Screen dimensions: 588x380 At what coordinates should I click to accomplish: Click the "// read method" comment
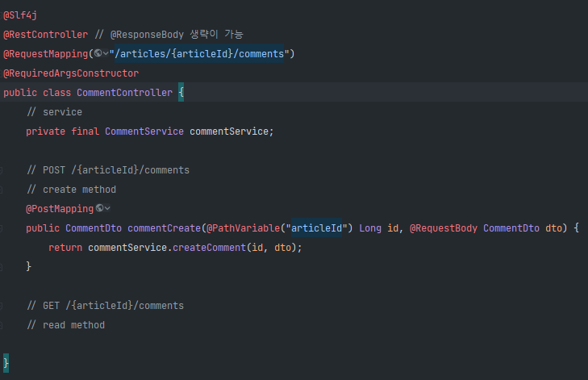click(65, 325)
